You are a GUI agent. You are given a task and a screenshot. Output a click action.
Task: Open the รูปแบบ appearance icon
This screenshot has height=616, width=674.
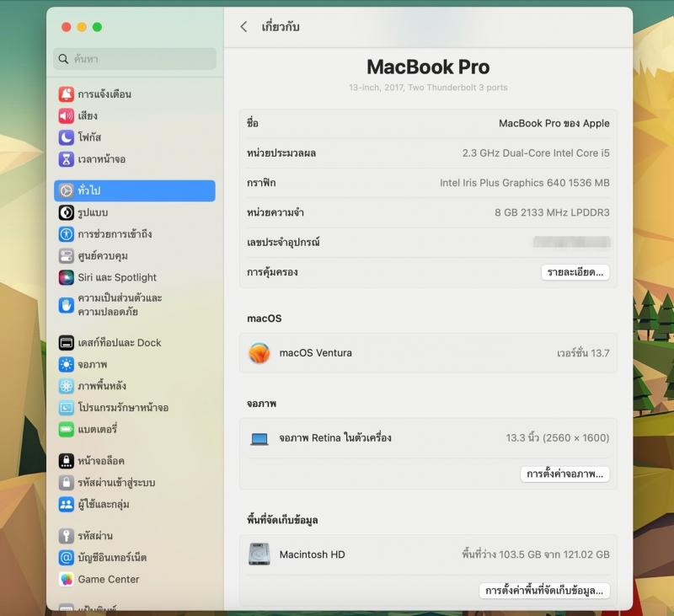click(67, 212)
